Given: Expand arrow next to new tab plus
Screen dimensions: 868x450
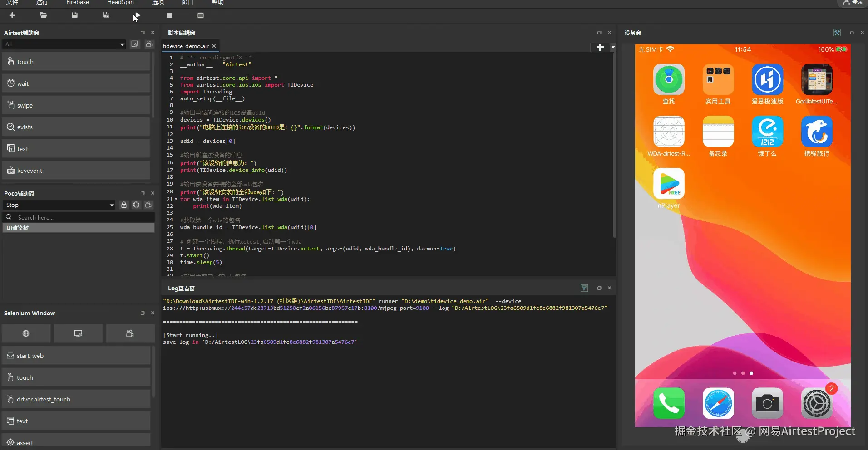Looking at the screenshot, I should click(x=612, y=47).
